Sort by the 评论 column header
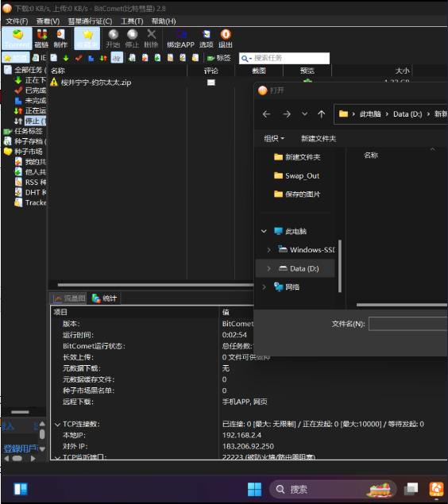Screen dimensions: 448x504 (x=211, y=71)
